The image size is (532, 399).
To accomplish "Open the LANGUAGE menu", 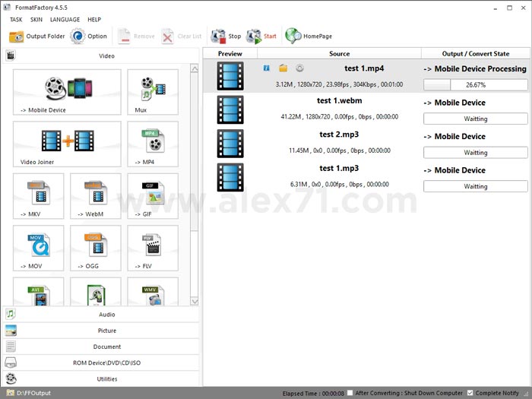I will (x=65, y=20).
